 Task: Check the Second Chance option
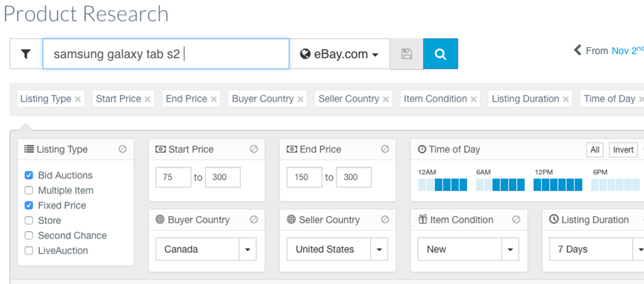(29, 236)
